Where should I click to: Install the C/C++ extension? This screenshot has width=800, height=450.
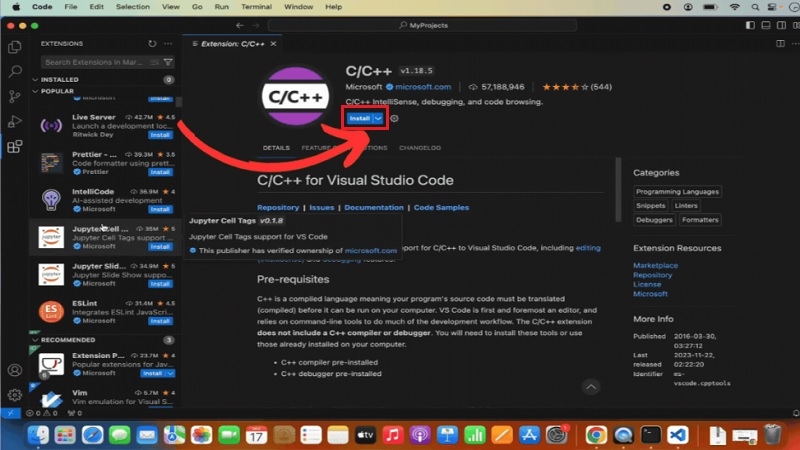pos(360,118)
